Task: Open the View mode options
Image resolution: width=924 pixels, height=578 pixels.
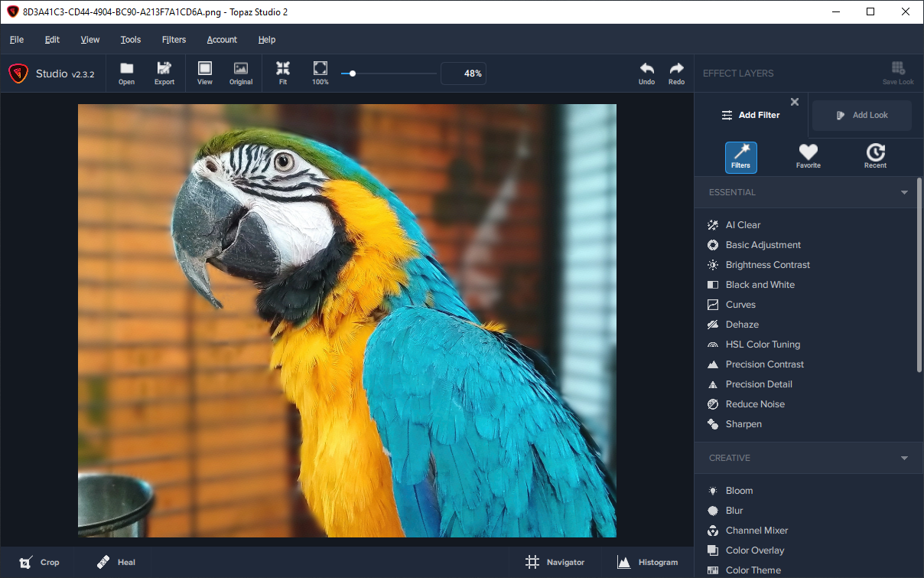Action: click(x=204, y=73)
